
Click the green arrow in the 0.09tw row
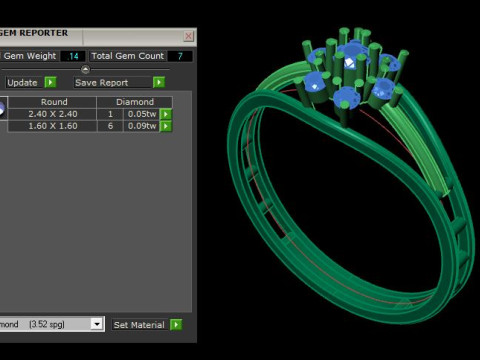pos(166,126)
